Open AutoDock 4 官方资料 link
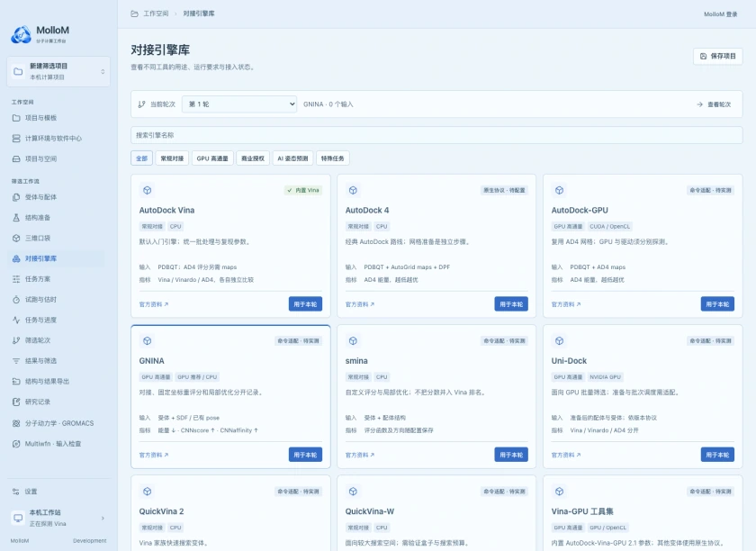756x551 pixels. pos(360,304)
